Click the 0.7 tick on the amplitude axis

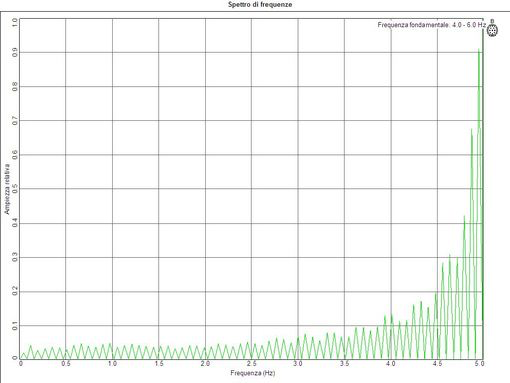(x=15, y=121)
